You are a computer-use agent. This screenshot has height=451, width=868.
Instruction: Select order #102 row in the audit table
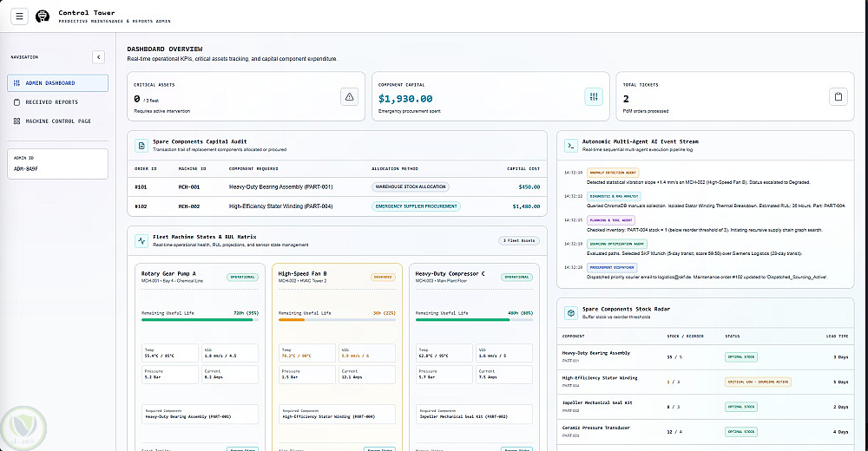337,206
